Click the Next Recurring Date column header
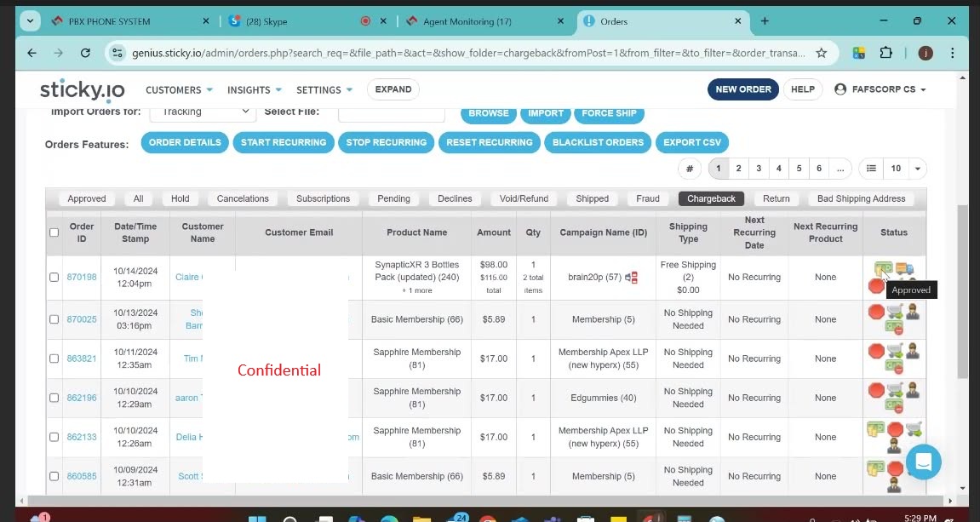Viewport: 980px width, 522px height. tap(754, 232)
